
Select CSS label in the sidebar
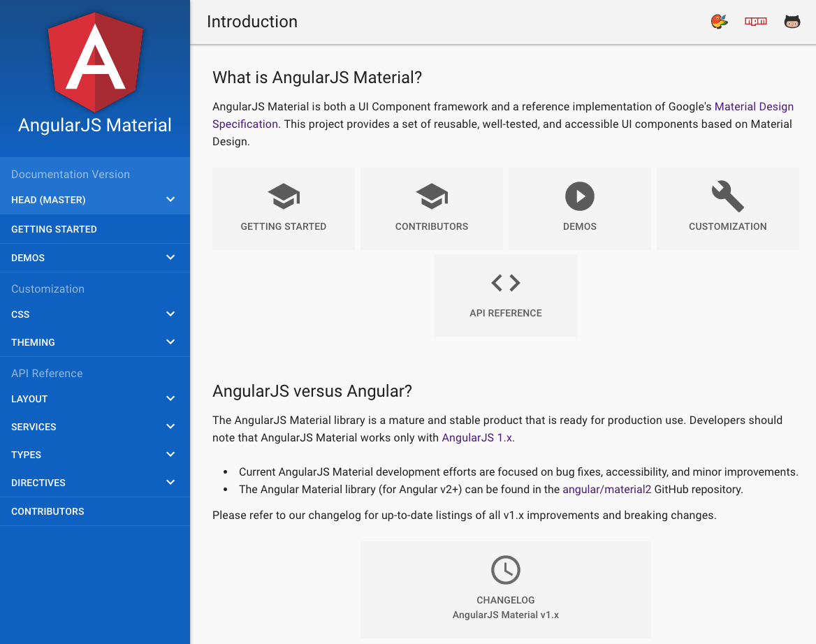[x=20, y=315]
